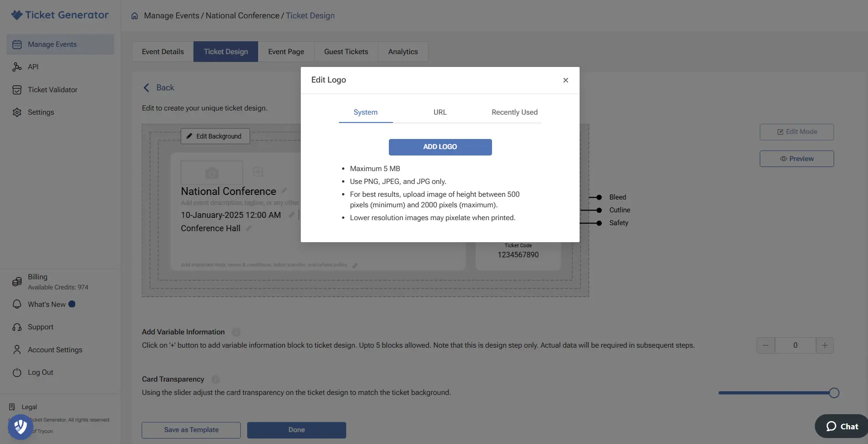Increase variable blocks with plus button
This screenshot has height=444, width=868.
825,345
